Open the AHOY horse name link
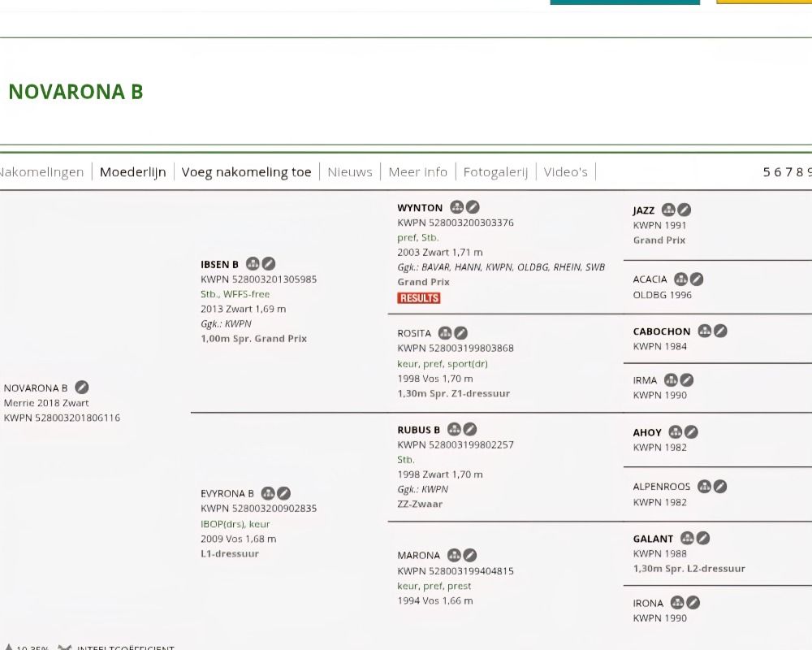 pos(647,432)
